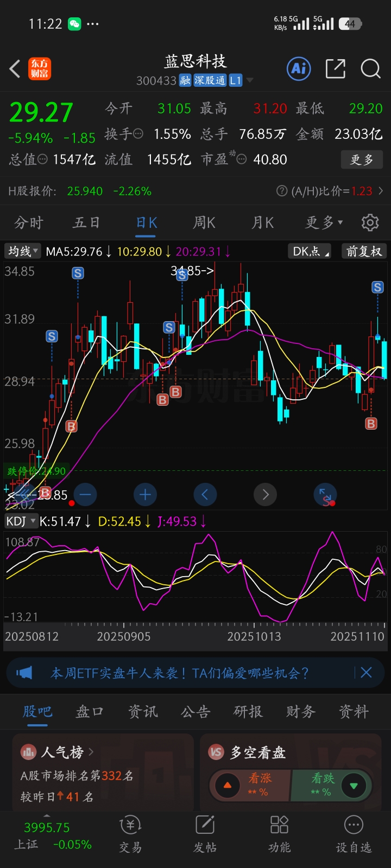Tap the 深股通 badge
Viewport: 391px width, 868px height.
[x=210, y=80]
